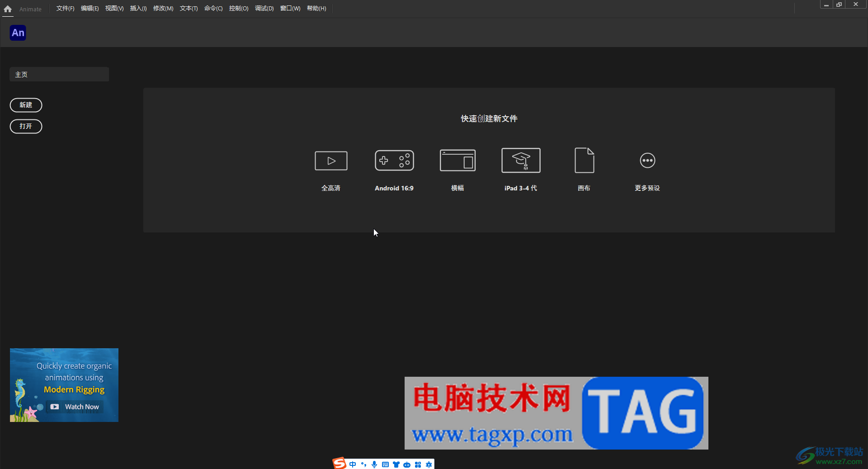Open the 调试(D) menu
Viewport: 868px width, 469px height.
(x=264, y=9)
